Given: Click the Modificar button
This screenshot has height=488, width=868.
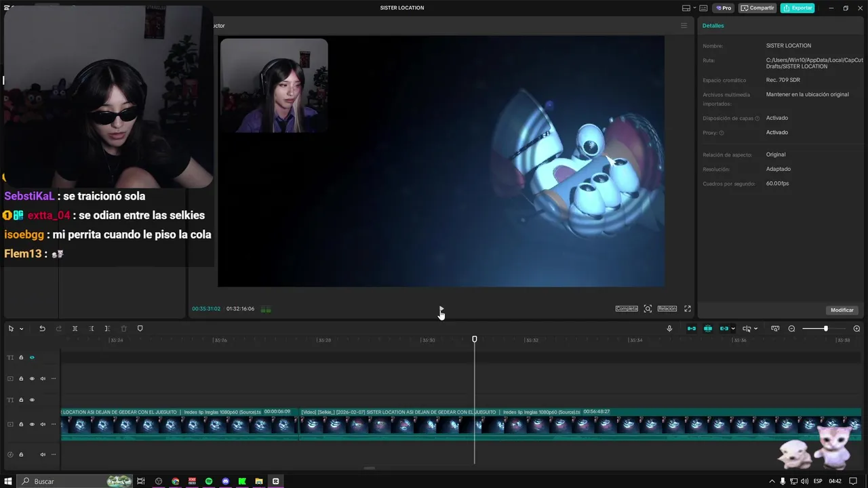Looking at the screenshot, I should tap(842, 310).
